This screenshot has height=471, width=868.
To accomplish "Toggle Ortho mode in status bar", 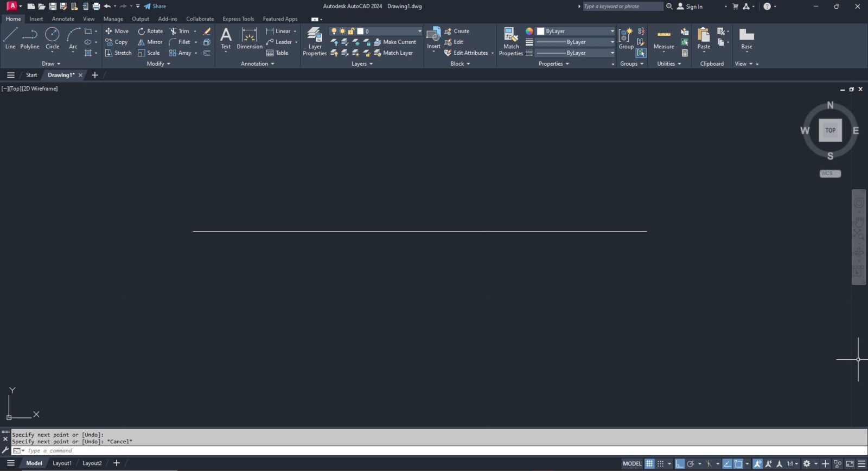I will pyautogui.click(x=679, y=463).
